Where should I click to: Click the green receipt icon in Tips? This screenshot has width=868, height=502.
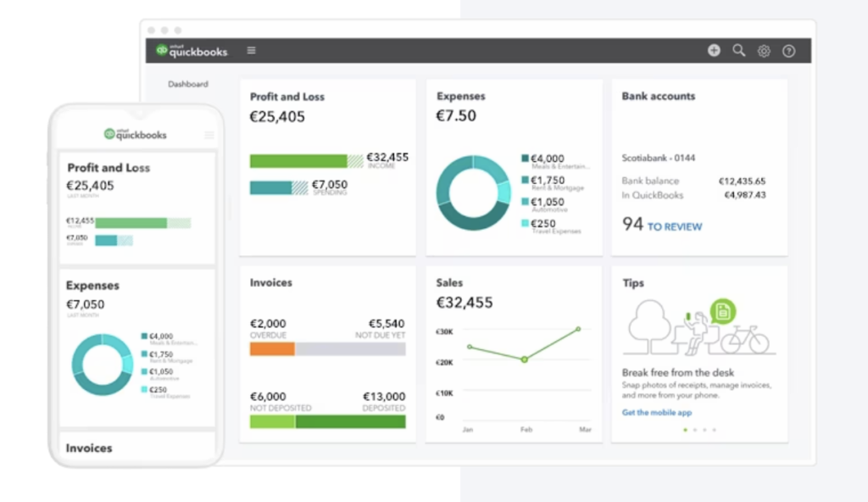[722, 311]
